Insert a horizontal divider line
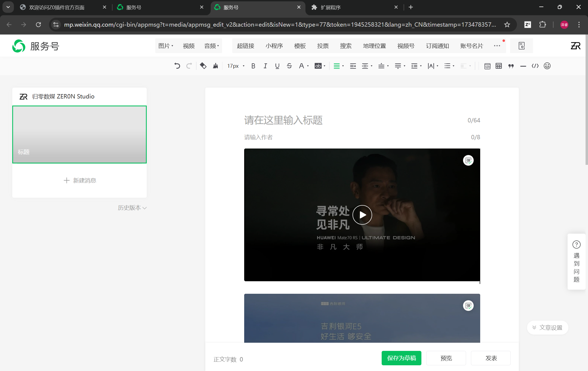 pos(523,66)
